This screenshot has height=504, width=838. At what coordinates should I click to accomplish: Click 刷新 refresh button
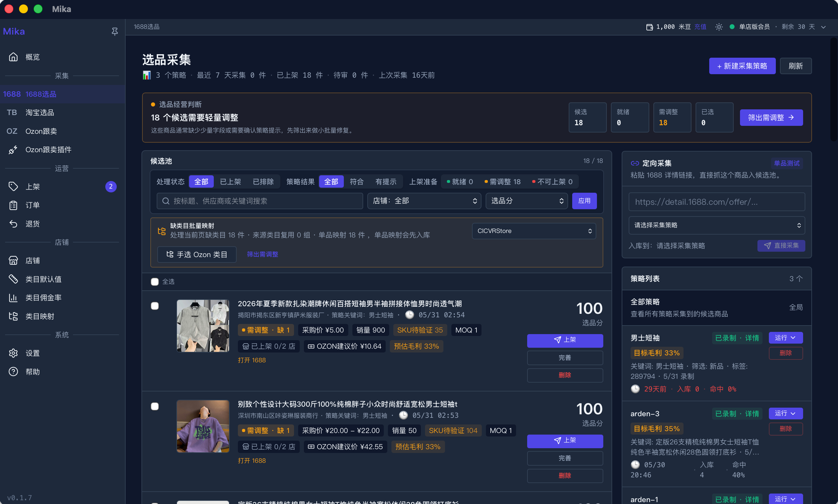pyautogui.click(x=795, y=66)
